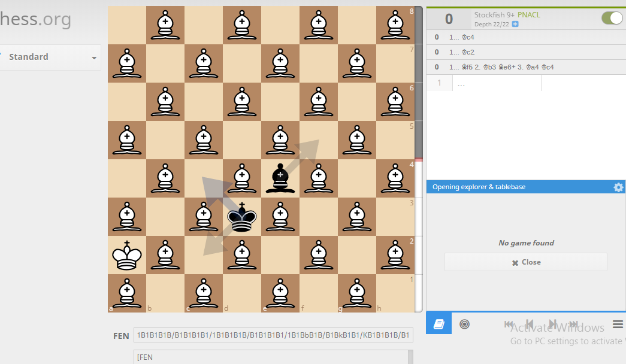The height and width of the screenshot is (364, 626).
Task: Jump to first move arrow
Action: coord(509,324)
